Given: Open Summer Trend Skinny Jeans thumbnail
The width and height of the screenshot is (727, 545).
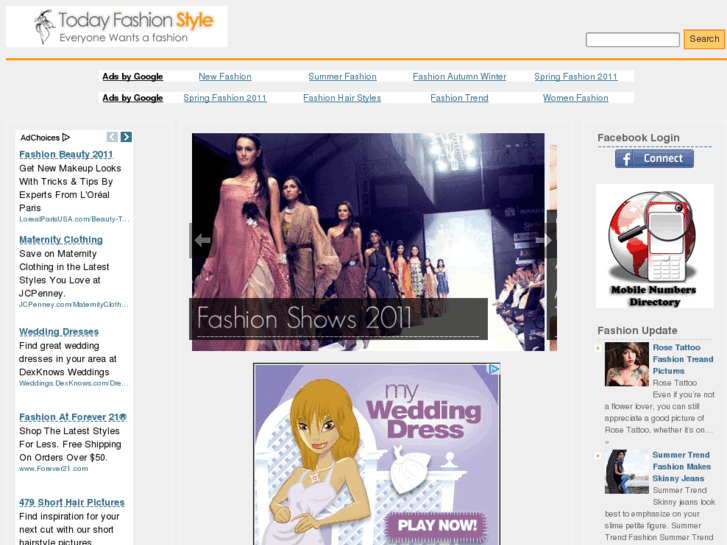Looking at the screenshot, I should click(x=626, y=472).
